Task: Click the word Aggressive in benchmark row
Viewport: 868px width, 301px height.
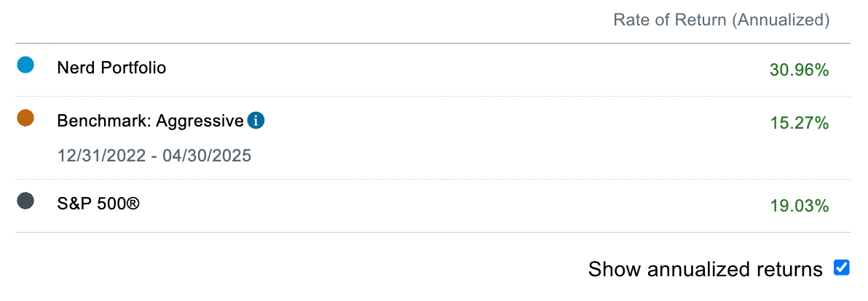Action: pos(200,121)
